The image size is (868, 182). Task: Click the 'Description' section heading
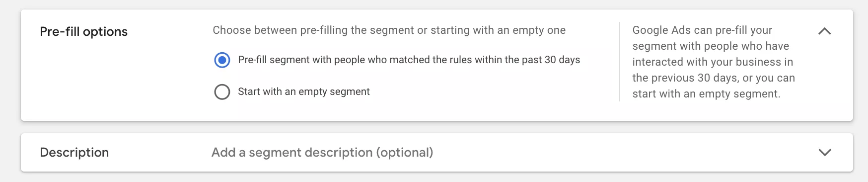click(74, 152)
